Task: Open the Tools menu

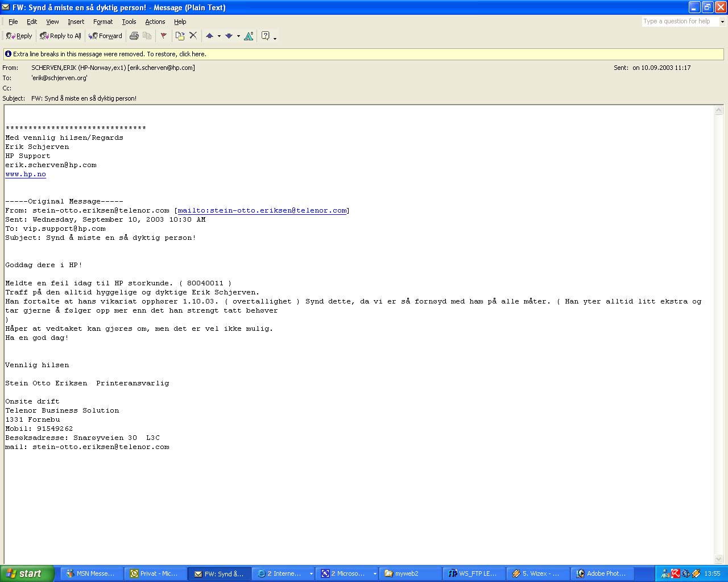Action: [129, 22]
